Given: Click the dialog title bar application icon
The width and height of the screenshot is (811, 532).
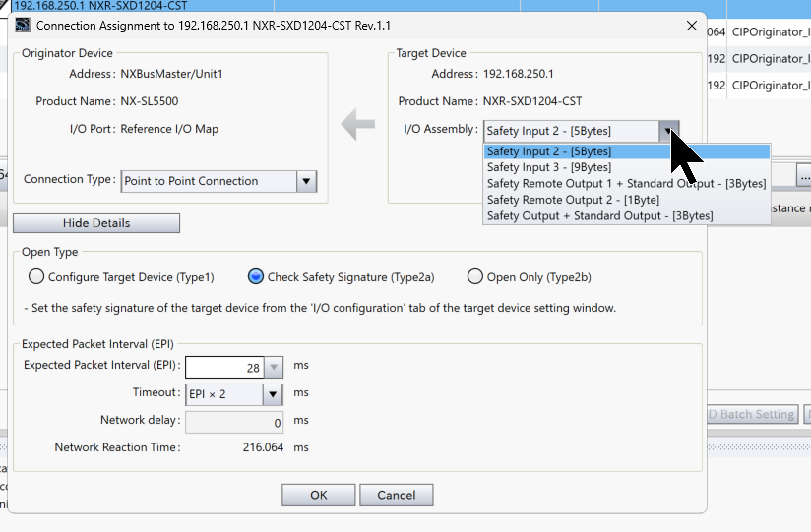Looking at the screenshot, I should click(x=23, y=25).
